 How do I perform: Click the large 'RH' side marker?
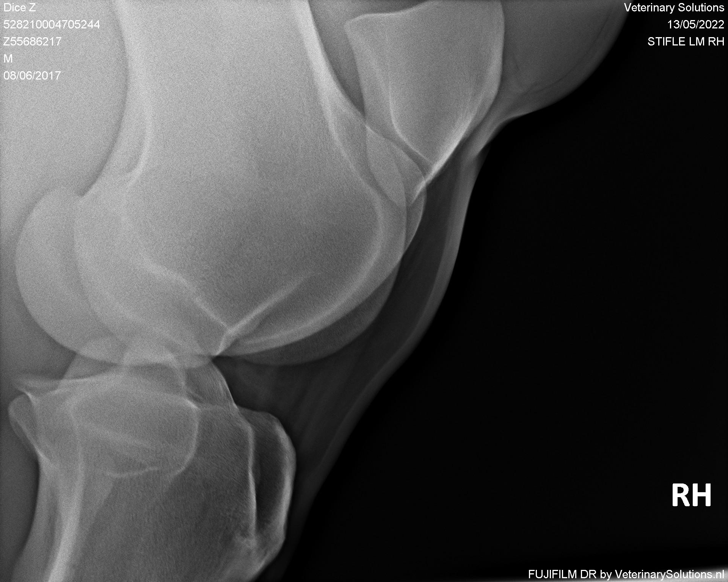tap(691, 496)
